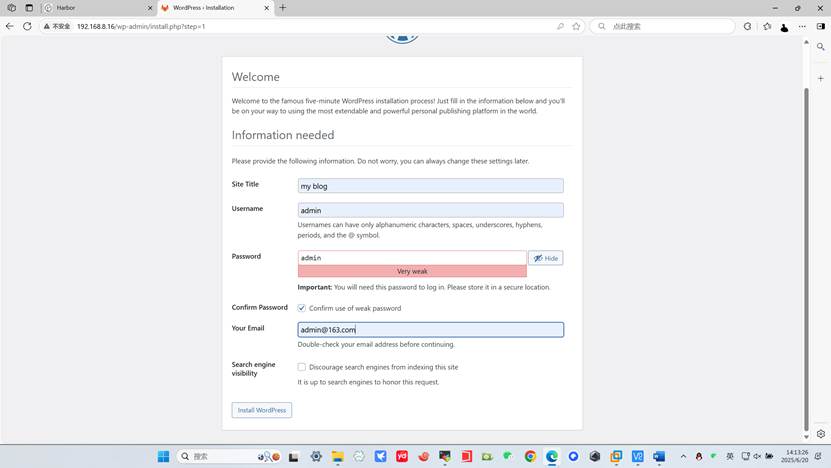Open the browser favorites list icon
Screen dimensions: 831x468
coord(767,26)
